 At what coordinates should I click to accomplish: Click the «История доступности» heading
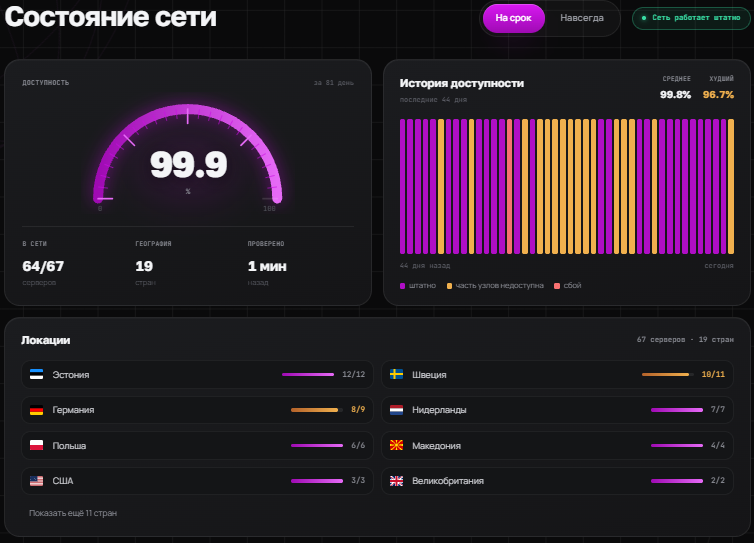point(462,83)
